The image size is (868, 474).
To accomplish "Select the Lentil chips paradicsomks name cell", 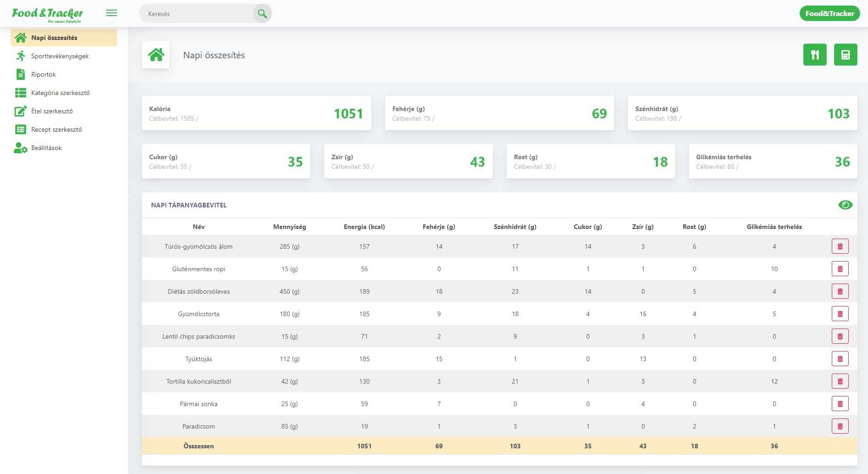I will (199, 336).
